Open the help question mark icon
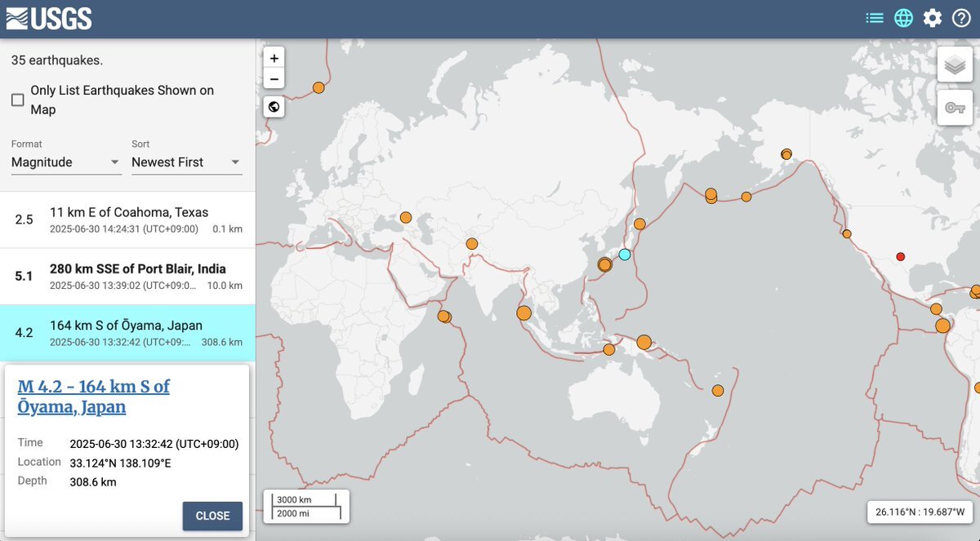Viewport: 980px width, 541px height. pyautogui.click(x=961, y=18)
